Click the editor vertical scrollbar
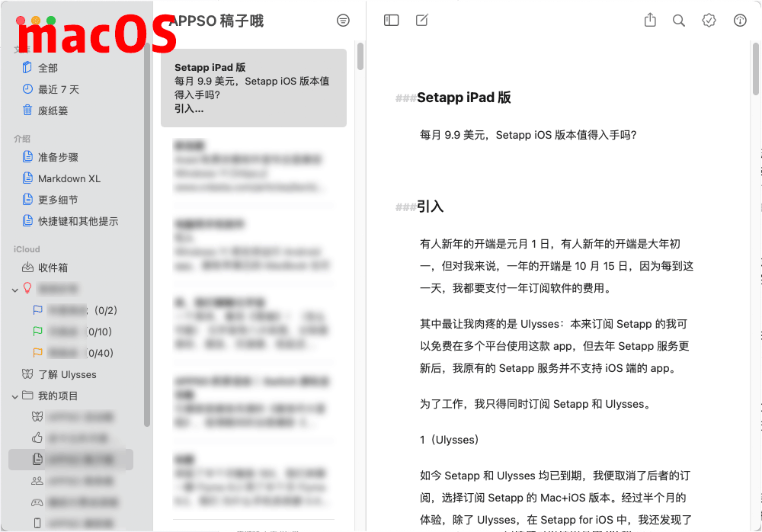Viewport: 762px width, 532px height. 756,69
